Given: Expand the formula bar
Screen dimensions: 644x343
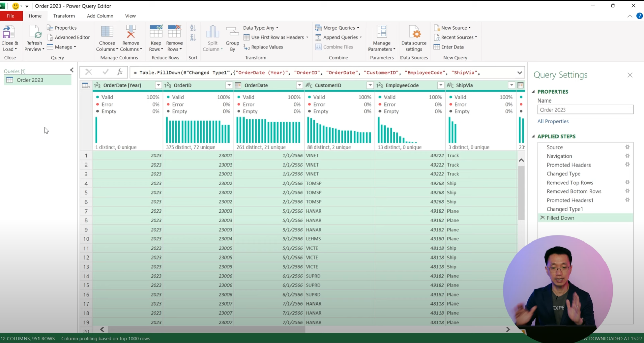Looking at the screenshot, I should 520,72.
